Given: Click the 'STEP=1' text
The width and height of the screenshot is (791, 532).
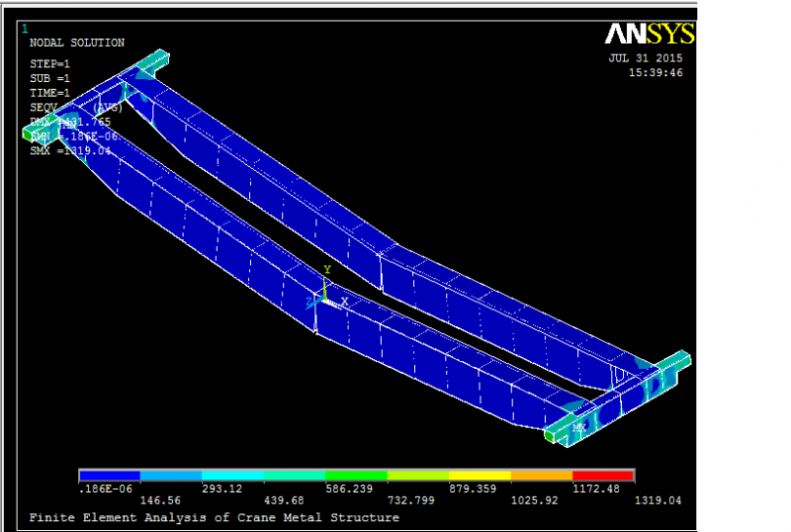Looking at the screenshot, I should coord(49,64).
